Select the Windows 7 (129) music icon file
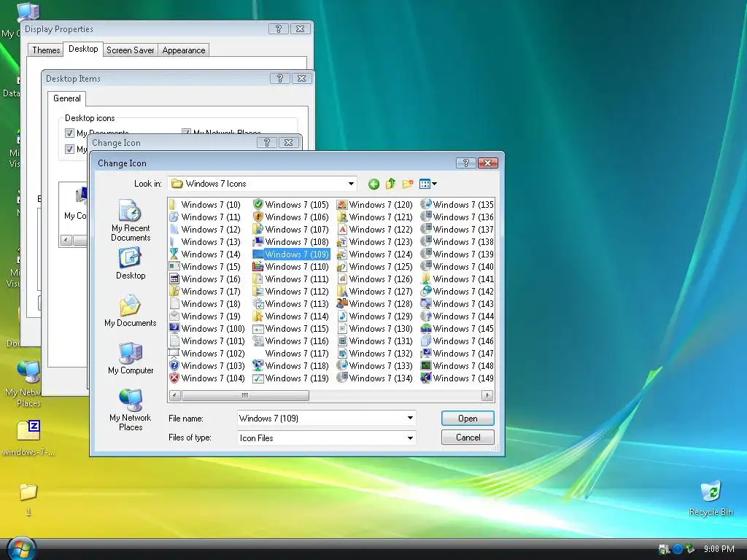Viewport: 747px width, 560px height. tap(374, 316)
